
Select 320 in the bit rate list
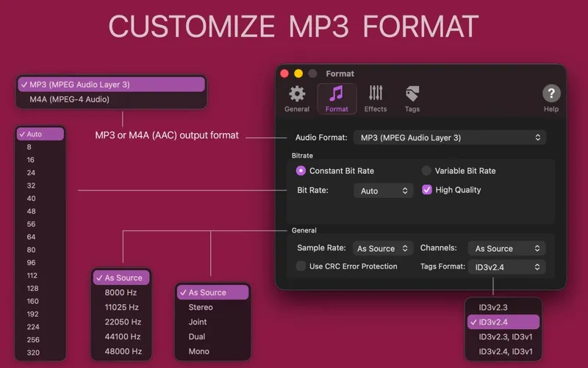(x=40, y=353)
